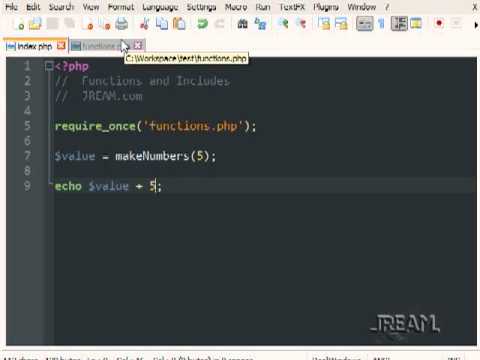Open Find with the binoculars icon

pos(242,24)
